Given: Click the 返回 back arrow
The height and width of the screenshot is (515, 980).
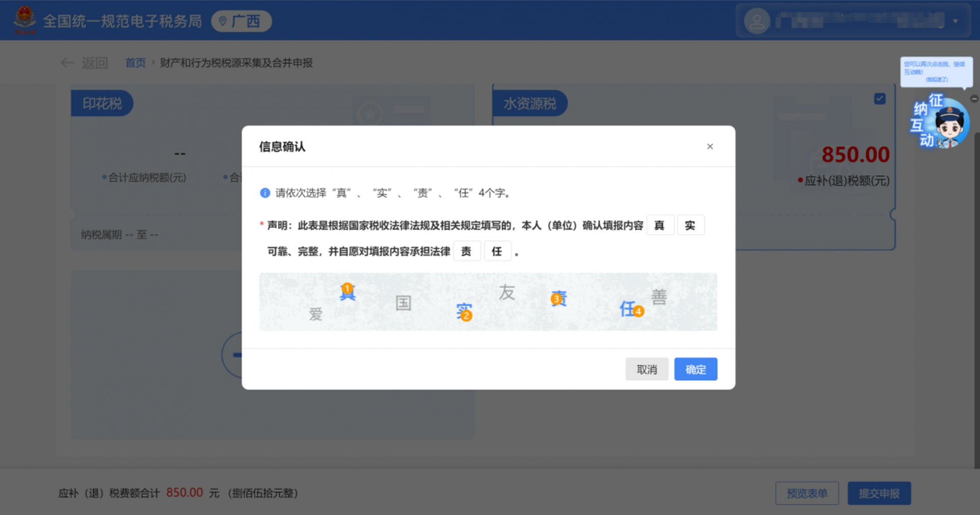Looking at the screenshot, I should click(x=67, y=63).
